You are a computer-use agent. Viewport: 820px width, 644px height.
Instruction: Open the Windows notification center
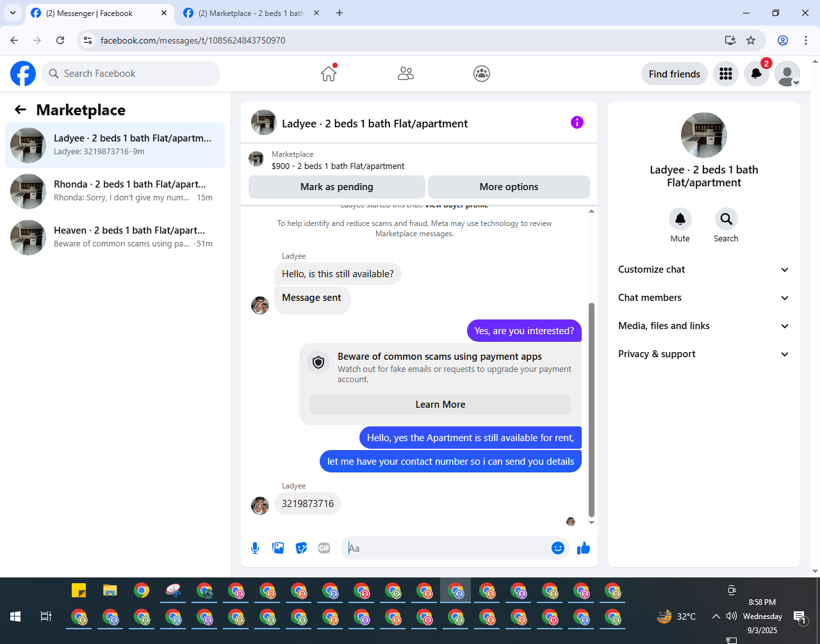tap(799, 616)
